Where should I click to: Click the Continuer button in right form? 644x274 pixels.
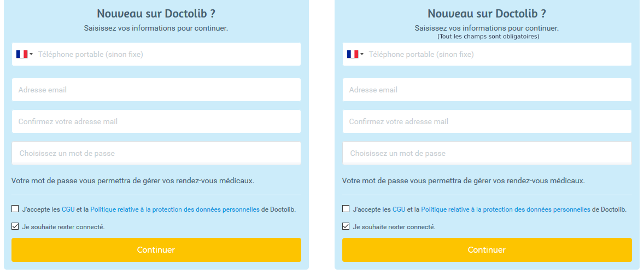tap(487, 250)
